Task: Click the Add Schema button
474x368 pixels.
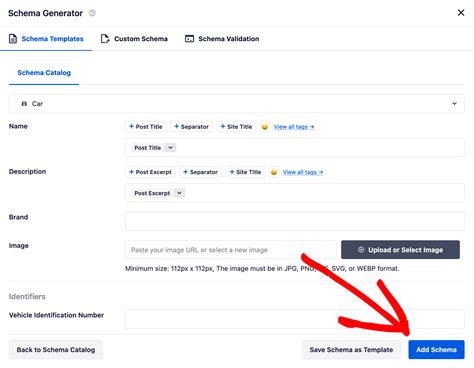Action: [x=436, y=350]
